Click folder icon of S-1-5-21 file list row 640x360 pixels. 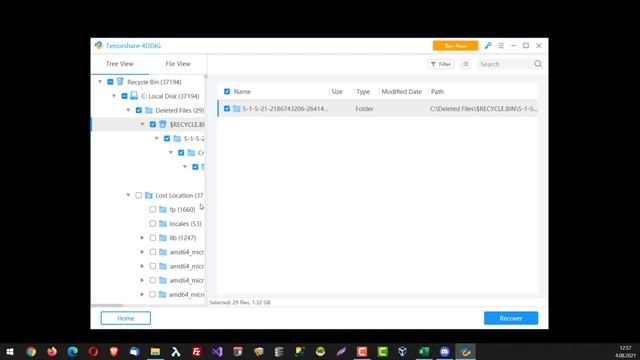pyautogui.click(x=237, y=109)
